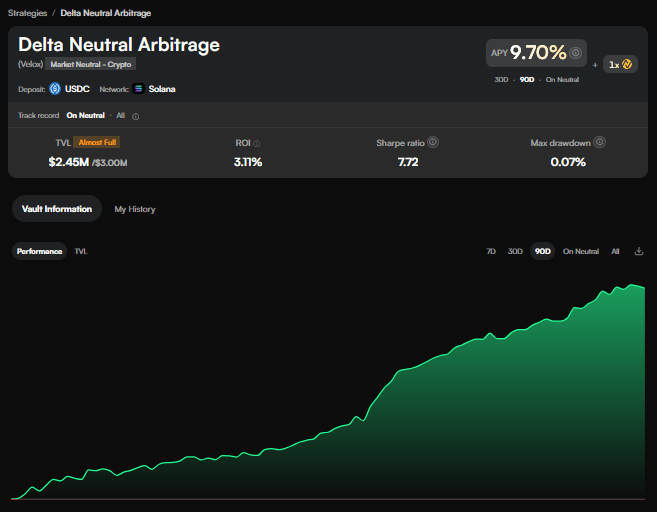Click the USDC coin icon
Viewport: 657px width, 512px height.
[x=55, y=89]
